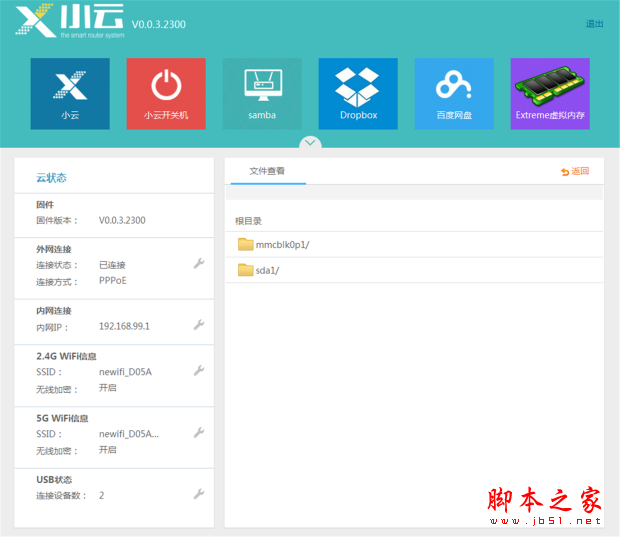Click wrench icon for 2.4G WiFi settings
The image size is (620, 537).
[x=199, y=371]
